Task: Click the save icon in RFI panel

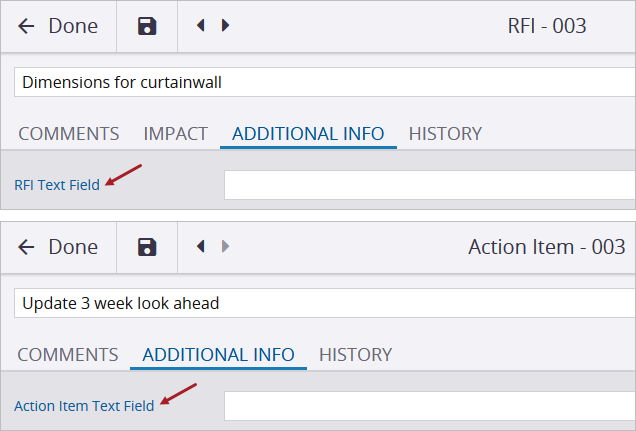Action: point(147,26)
